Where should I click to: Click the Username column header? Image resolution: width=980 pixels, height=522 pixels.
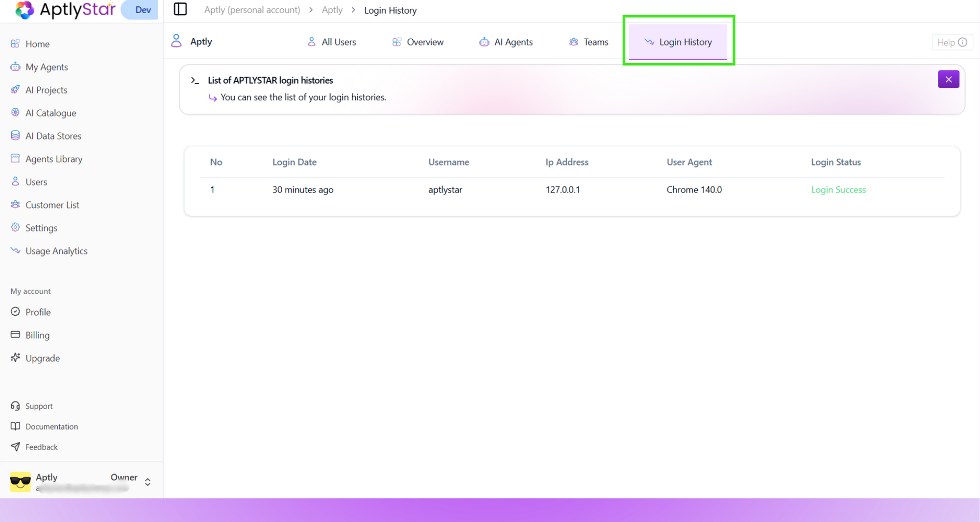pos(448,162)
